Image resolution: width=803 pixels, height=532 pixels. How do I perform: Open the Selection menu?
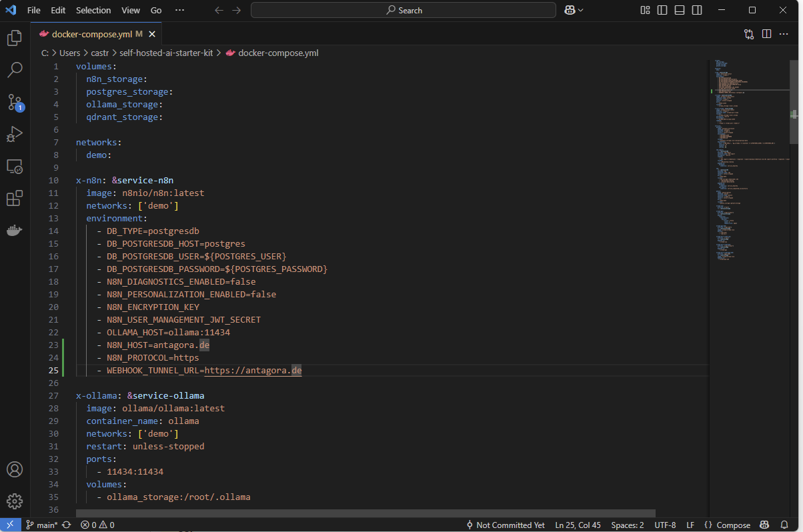tap(93, 10)
